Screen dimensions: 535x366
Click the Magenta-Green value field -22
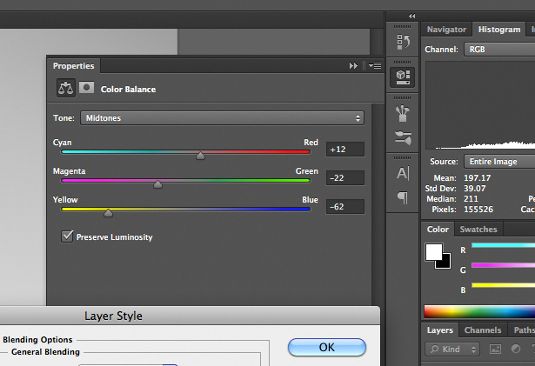[x=345, y=178]
